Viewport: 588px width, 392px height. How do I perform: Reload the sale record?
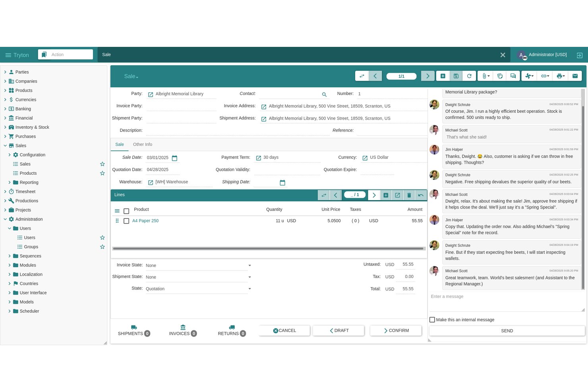coord(469,76)
